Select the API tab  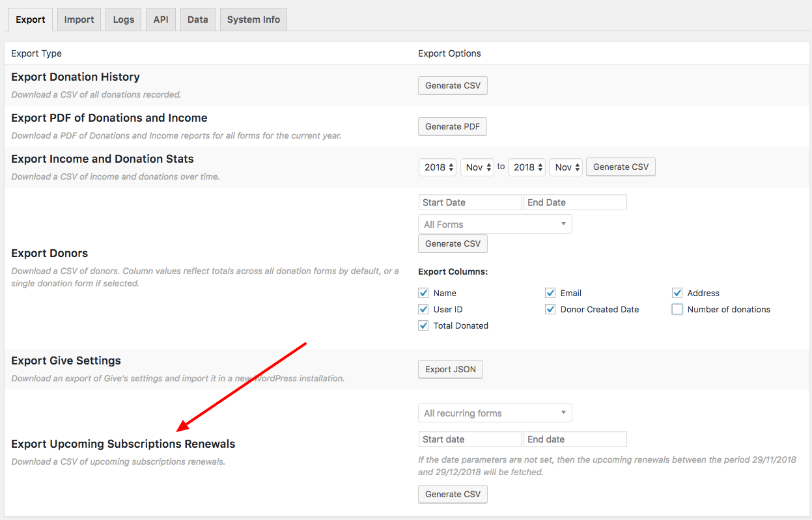[x=160, y=20]
